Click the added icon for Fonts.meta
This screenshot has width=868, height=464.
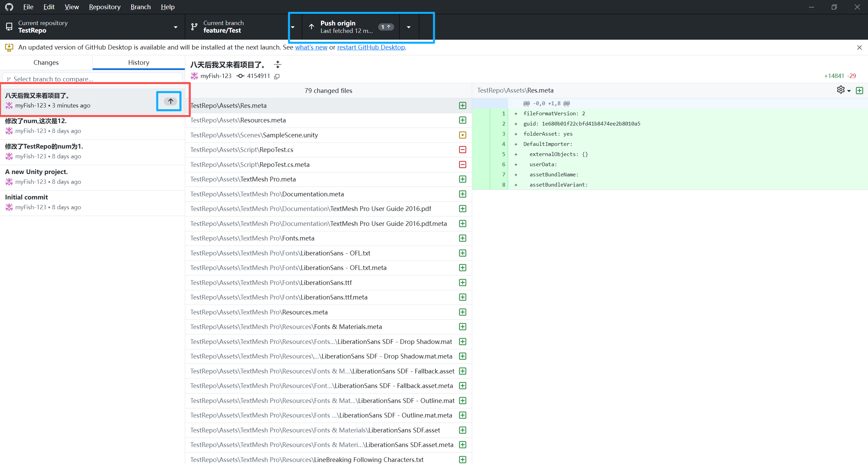pos(462,238)
